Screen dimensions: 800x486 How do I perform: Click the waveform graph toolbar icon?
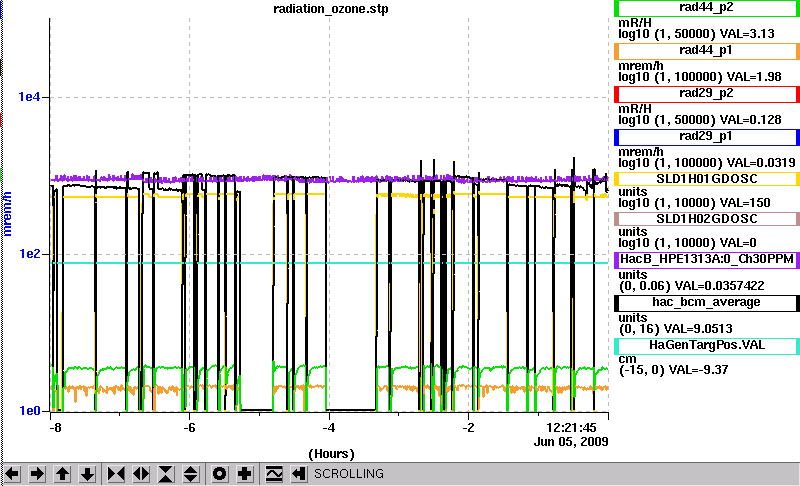pyautogui.click(x=274, y=474)
